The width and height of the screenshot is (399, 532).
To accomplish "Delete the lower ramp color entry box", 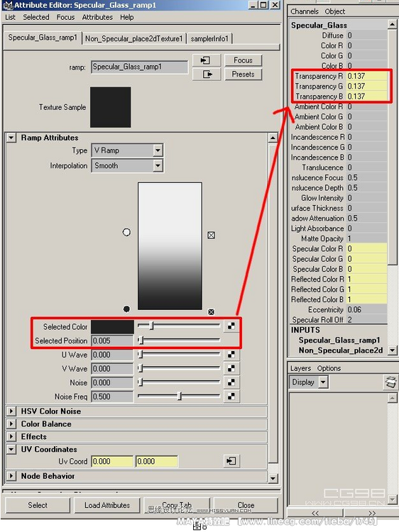I will click(x=212, y=312).
